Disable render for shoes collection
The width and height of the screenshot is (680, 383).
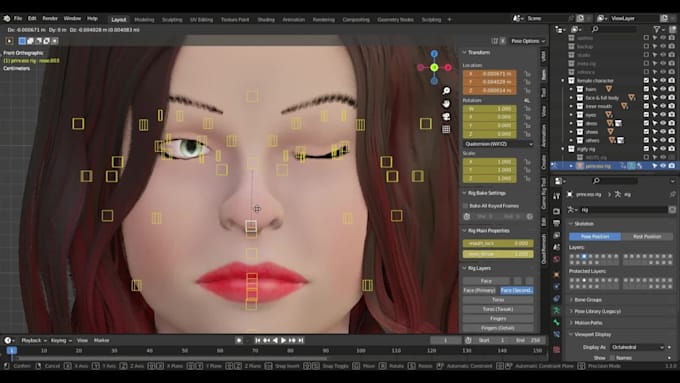point(671,132)
